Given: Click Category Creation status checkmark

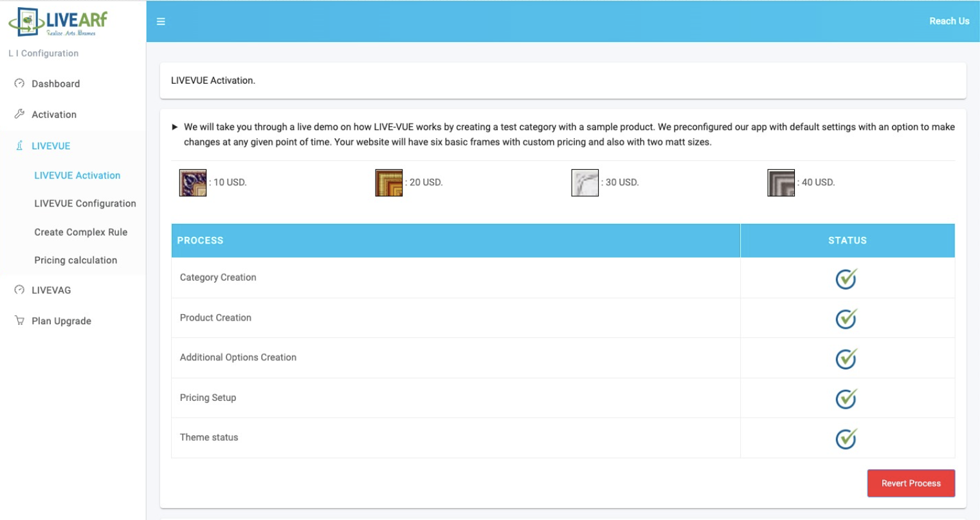Looking at the screenshot, I should click(x=846, y=278).
